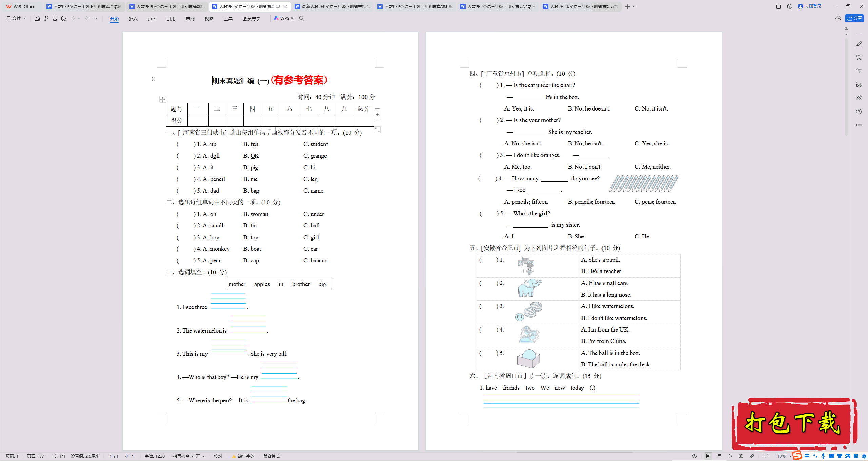Toggle Sogou Chinese/English input mode
The image size is (868, 461).
pyautogui.click(x=807, y=456)
